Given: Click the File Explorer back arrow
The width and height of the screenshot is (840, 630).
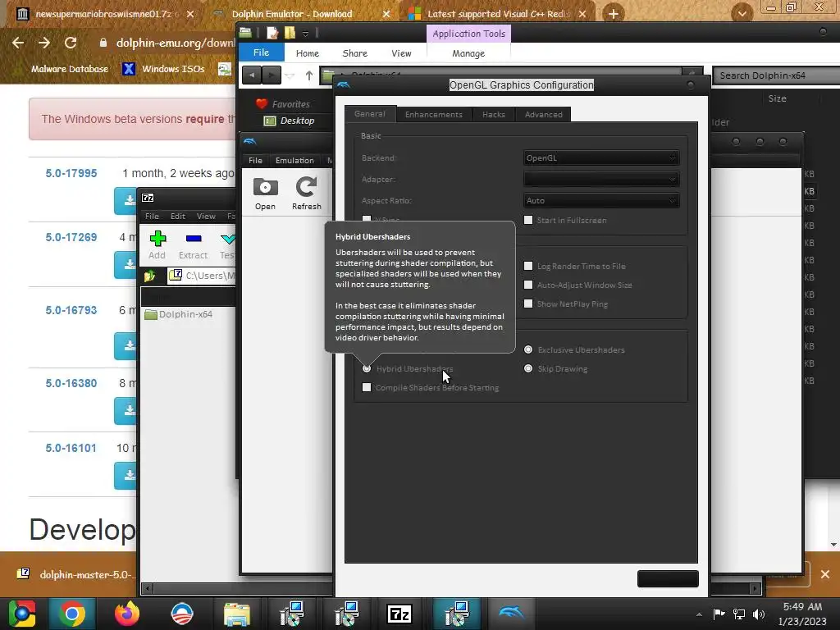Looking at the screenshot, I should point(251,75).
